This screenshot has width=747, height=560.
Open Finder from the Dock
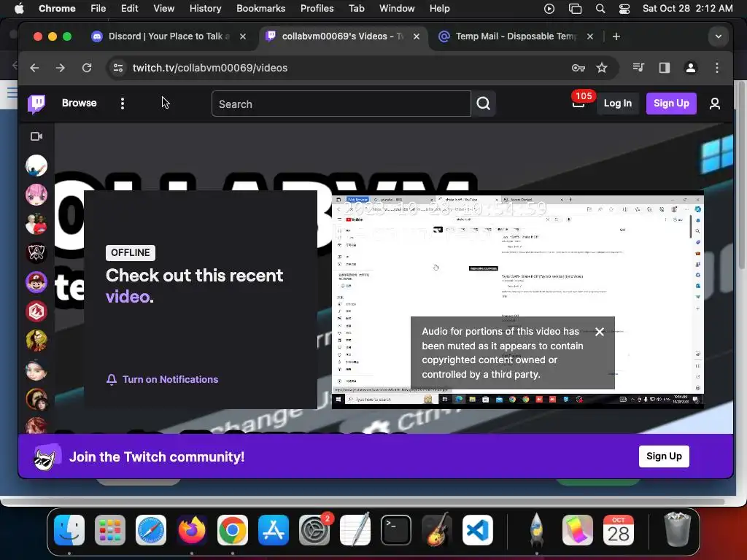[69, 530]
